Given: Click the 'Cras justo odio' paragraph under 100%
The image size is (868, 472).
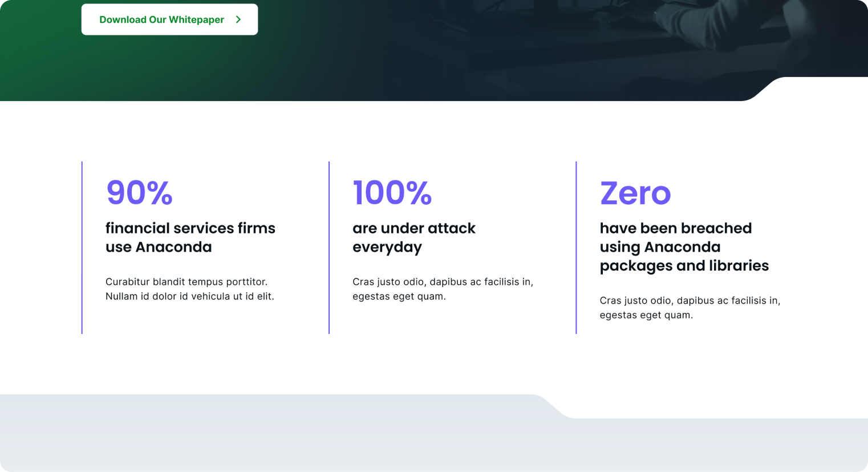Looking at the screenshot, I should click(443, 289).
